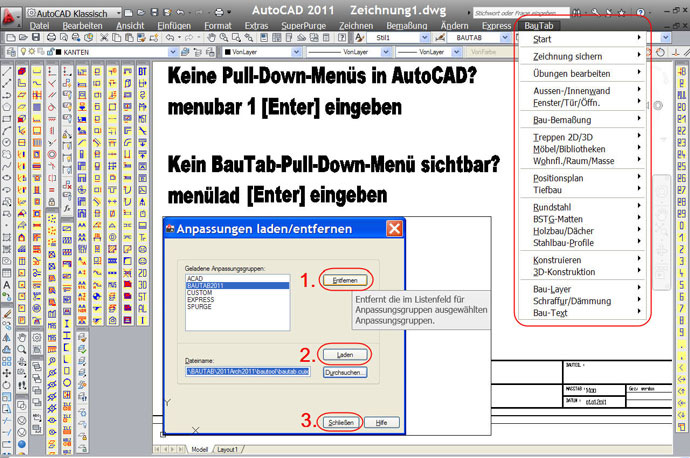The height and width of the screenshot is (458, 690).
Task: Toggle the KANTEN layer freeze sun icon
Action: [32, 52]
